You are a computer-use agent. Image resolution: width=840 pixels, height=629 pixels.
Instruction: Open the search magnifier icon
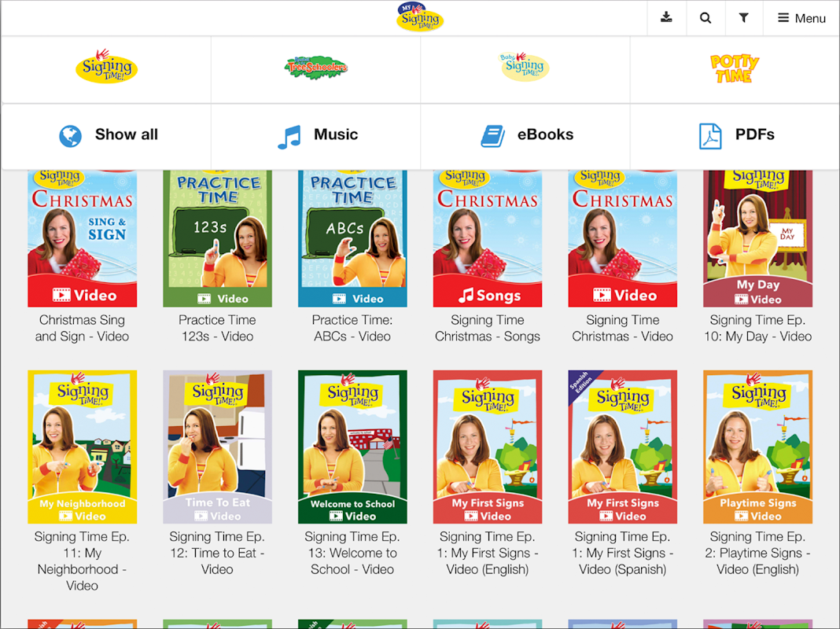point(706,17)
